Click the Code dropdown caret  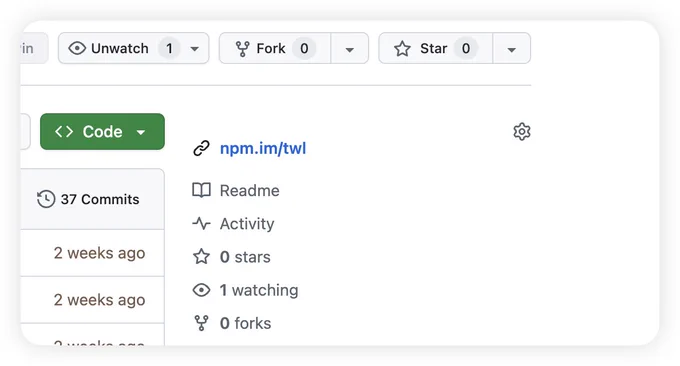coord(141,132)
